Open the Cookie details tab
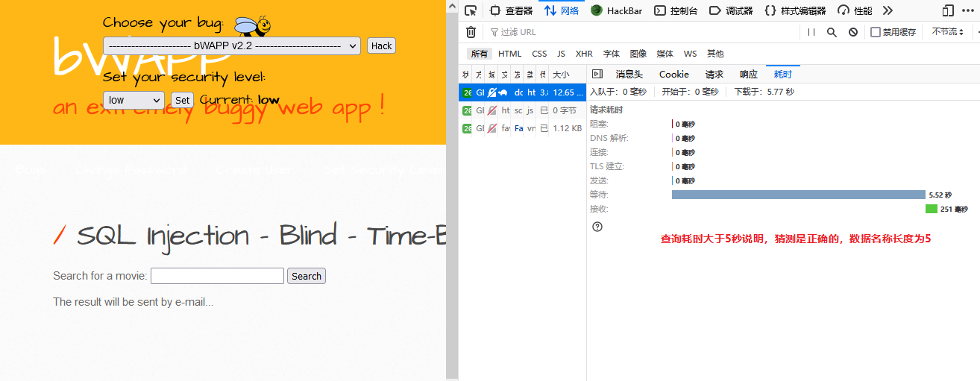980x381 pixels. (674, 74)
